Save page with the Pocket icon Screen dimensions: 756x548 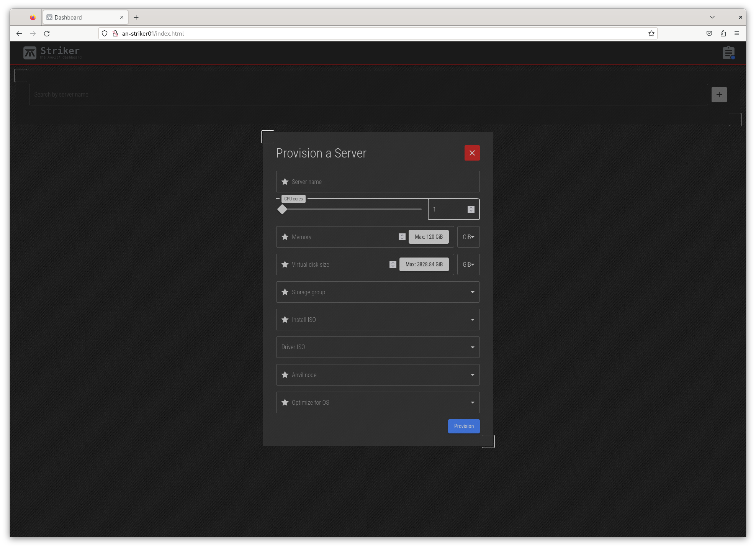pyautogui.click(x=709, y=33)
